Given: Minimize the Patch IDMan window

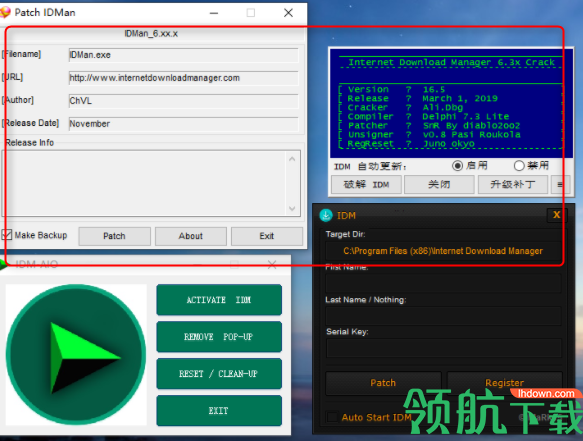Looking at the screenshot, I should click(214, 13).
